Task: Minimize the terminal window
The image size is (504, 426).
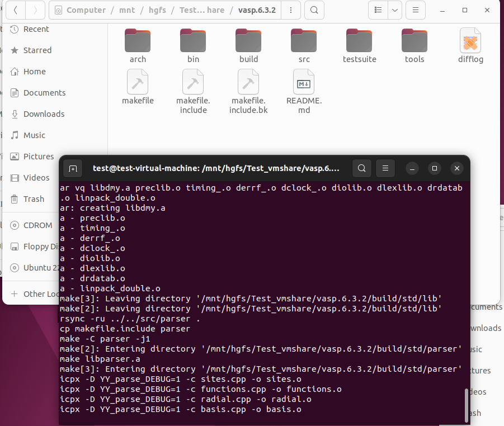Action: tap(412, 168)
